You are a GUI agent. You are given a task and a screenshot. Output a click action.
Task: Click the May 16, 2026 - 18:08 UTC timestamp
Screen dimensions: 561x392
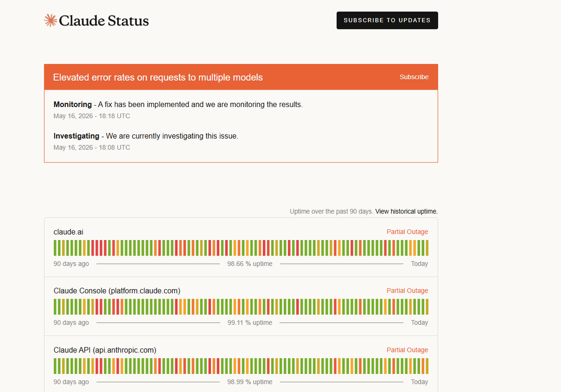pyautogui.click(x=92, y=147)
